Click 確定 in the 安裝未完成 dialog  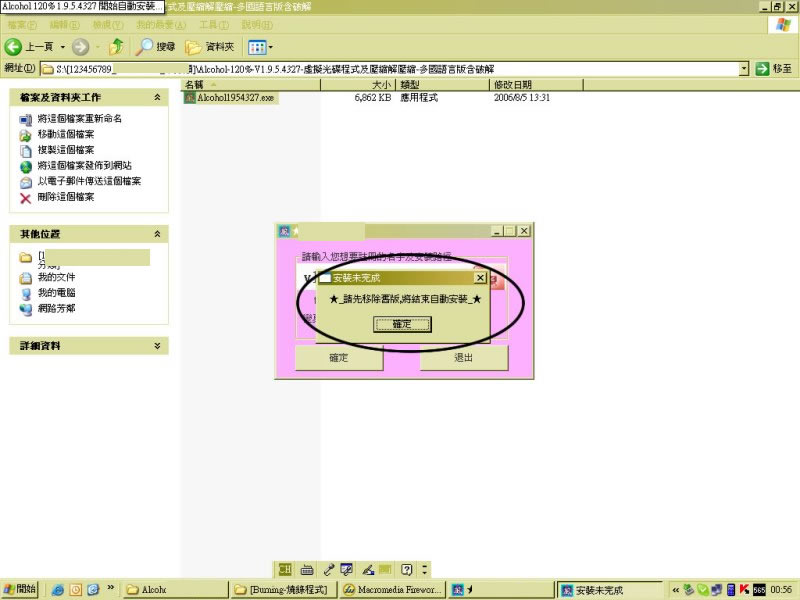click(402, 324)
